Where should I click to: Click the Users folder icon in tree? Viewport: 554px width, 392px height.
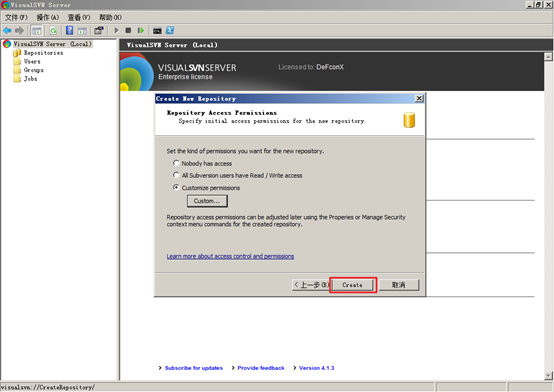[x=17, y=62]
